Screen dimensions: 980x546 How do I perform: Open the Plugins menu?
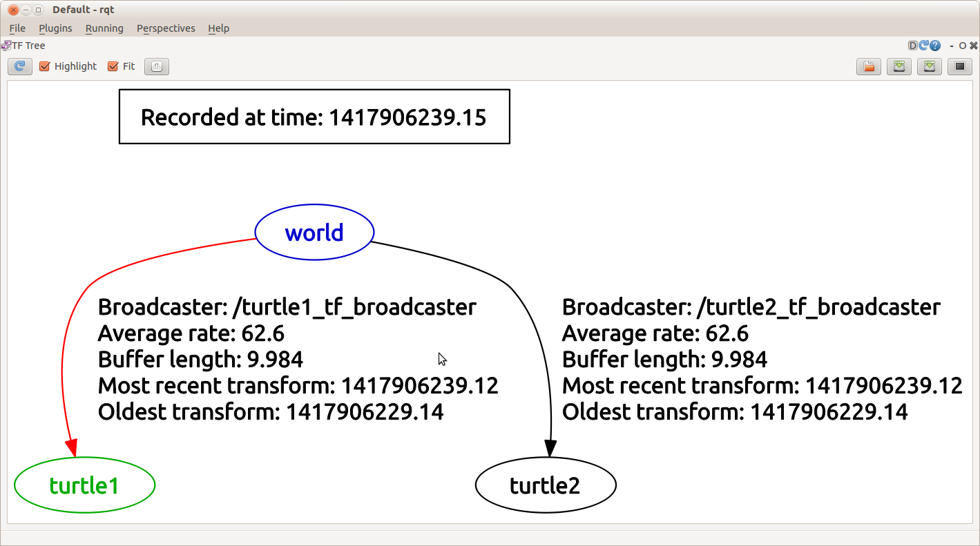pyautogui.click(x=55, y=28)
